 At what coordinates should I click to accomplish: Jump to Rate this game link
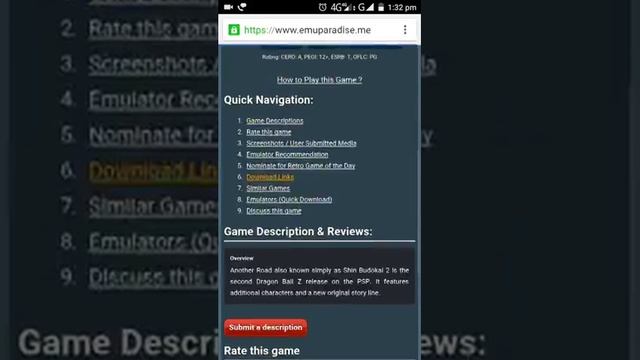tap(269, 132)
